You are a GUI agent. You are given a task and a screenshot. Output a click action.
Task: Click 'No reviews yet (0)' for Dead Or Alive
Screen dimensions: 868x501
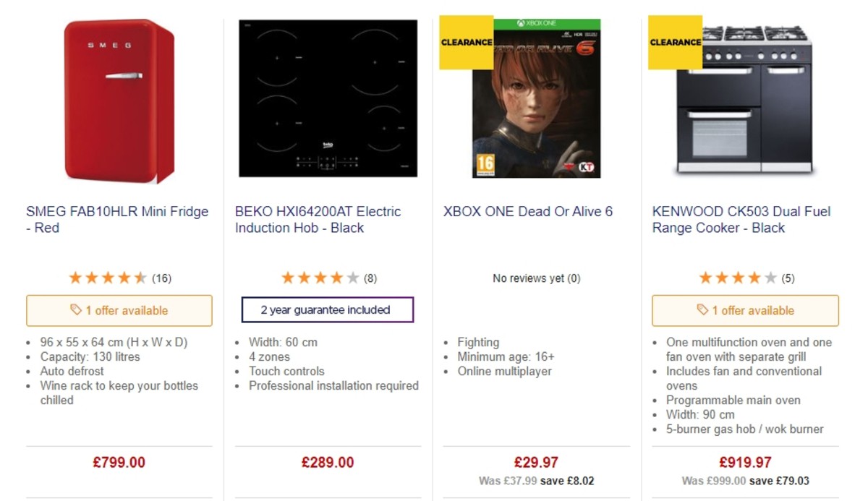click(x=537, y=278)
